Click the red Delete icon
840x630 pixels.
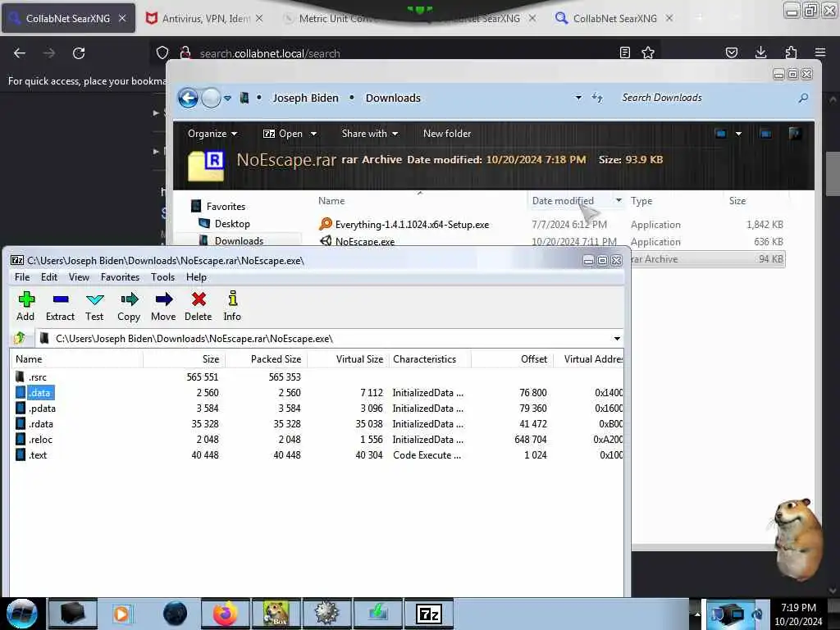[199, 306]
